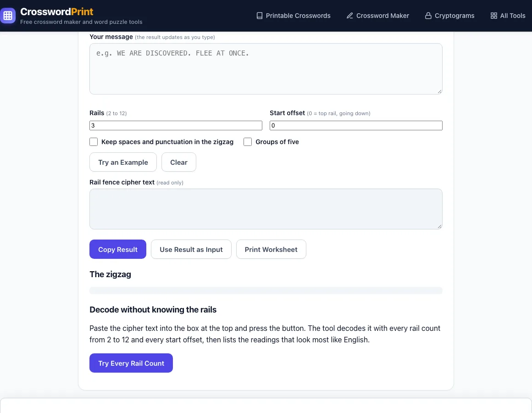532x413 pixels.
Task: Open the All Tools menu
Action: (x=508, y=16)
